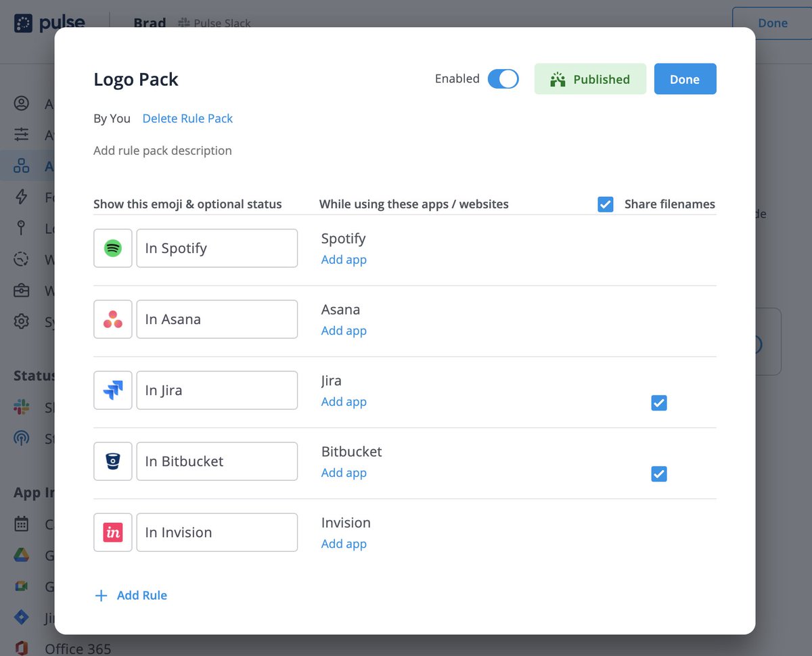Click the Jira icon in background sidebar
Screen dimensions: 812x656
22,617
